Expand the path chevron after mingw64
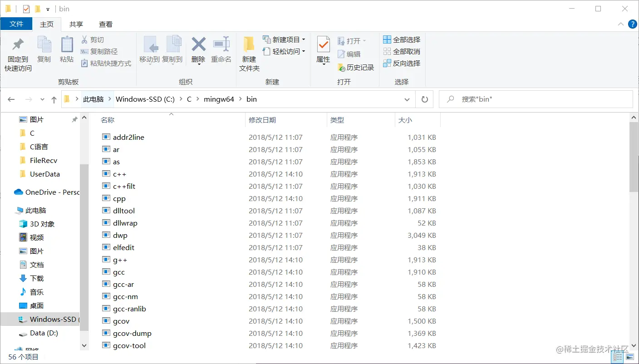 [240, 99]
